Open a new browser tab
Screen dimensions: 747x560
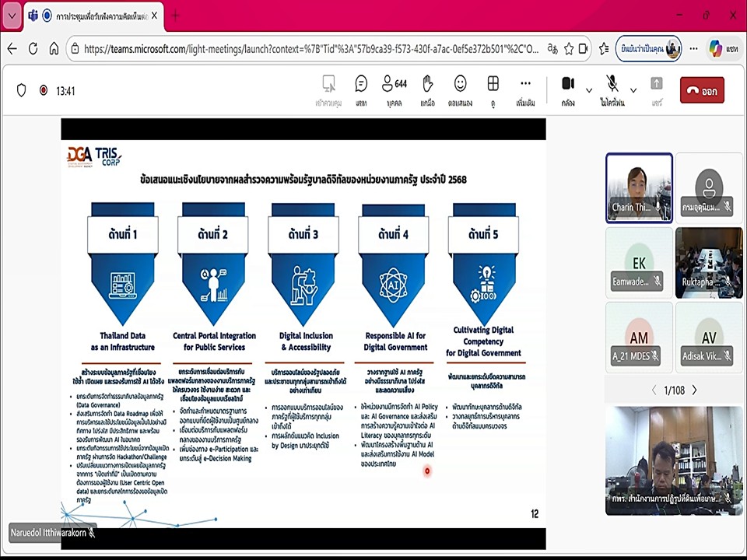coord(176,16)
